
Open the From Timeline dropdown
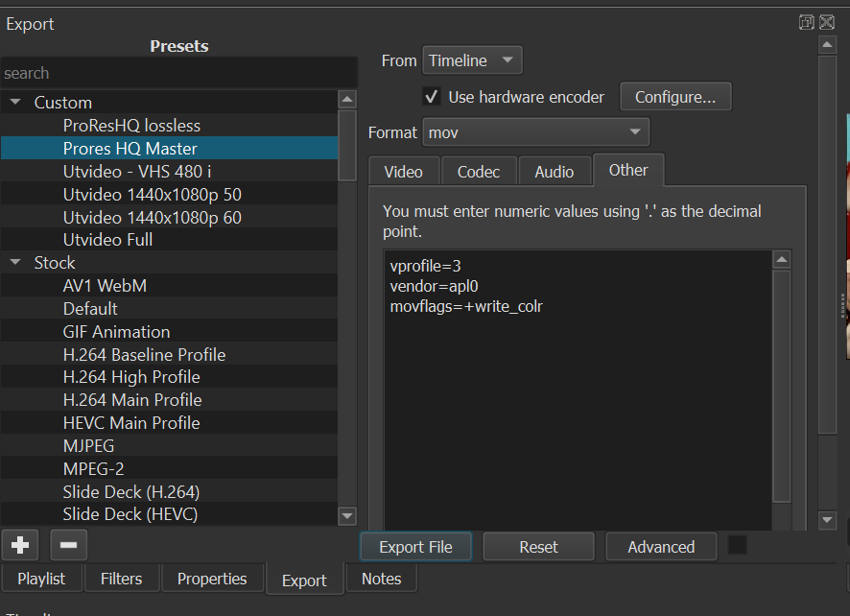point(472,60)
